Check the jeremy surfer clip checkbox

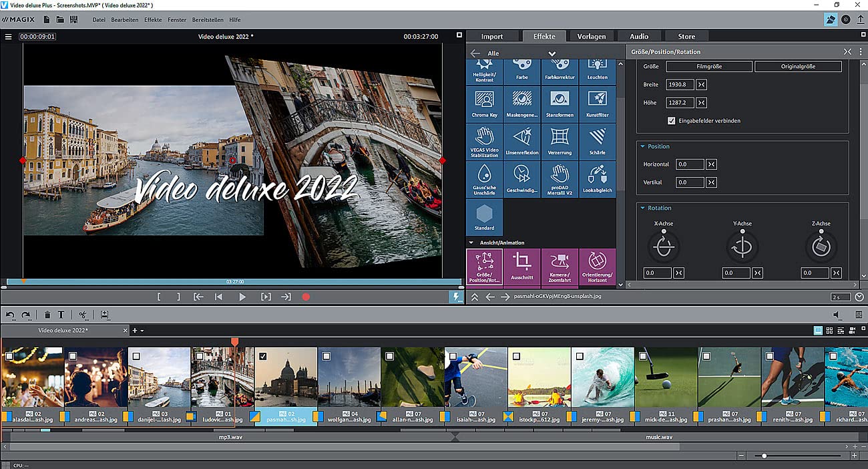point(580,357)
